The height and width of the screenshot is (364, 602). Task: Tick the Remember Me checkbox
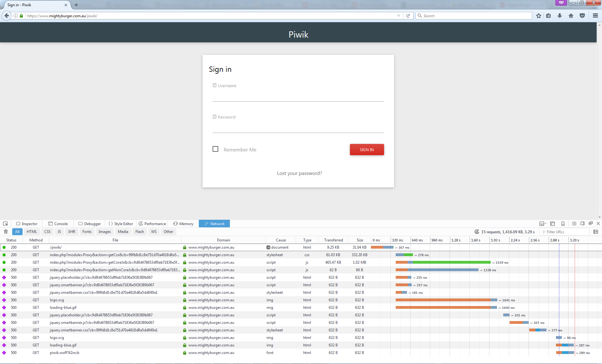(x=215, y=149)
